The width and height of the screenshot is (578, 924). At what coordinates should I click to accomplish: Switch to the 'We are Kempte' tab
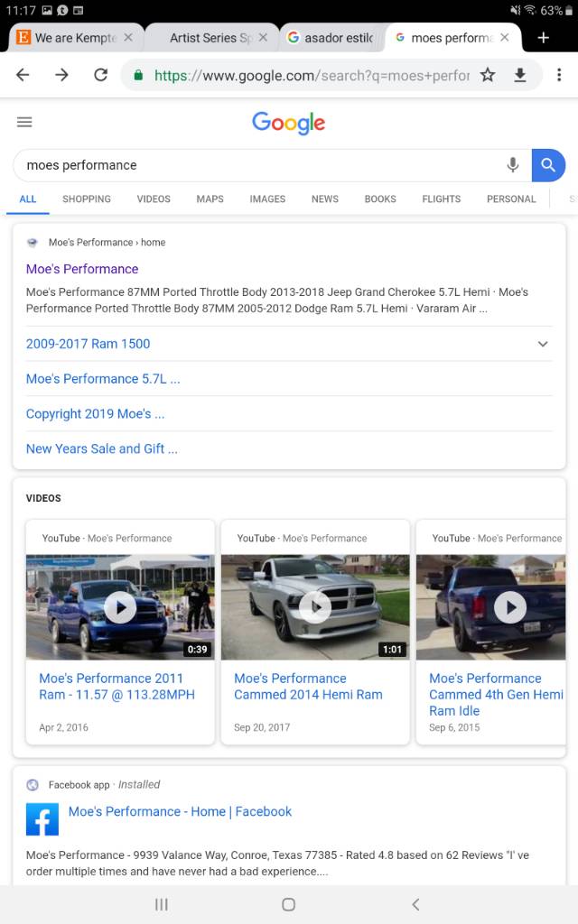pyautogui.click(x=76, y=38)
